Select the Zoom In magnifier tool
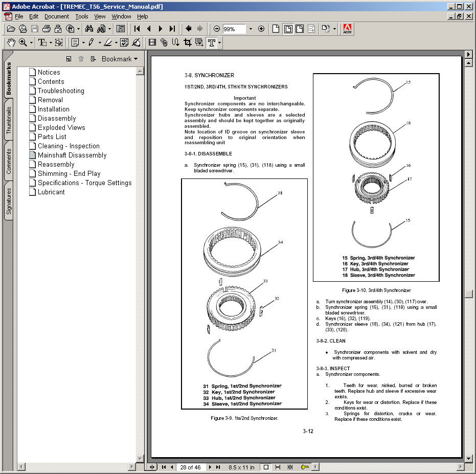 pyautogui.click(x=23, y=42)
